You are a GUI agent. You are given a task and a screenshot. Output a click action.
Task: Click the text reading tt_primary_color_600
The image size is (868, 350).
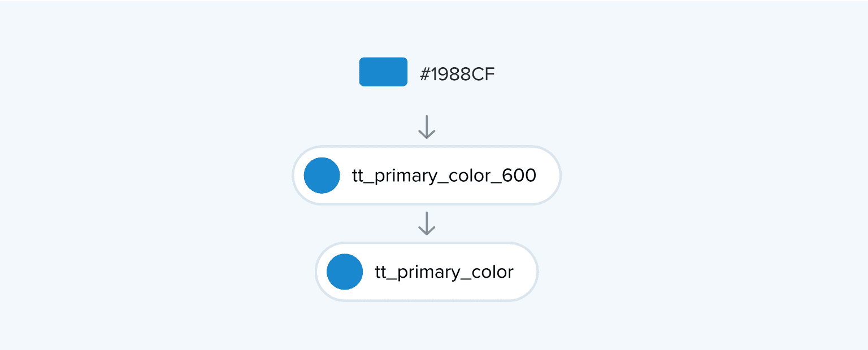coord(444,176)
